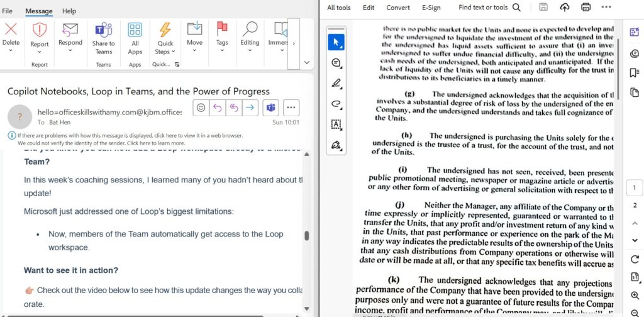Open the Immersive reader icon
Image resolution: width=644 pixels, height=317 pixels.
point(281,29)
